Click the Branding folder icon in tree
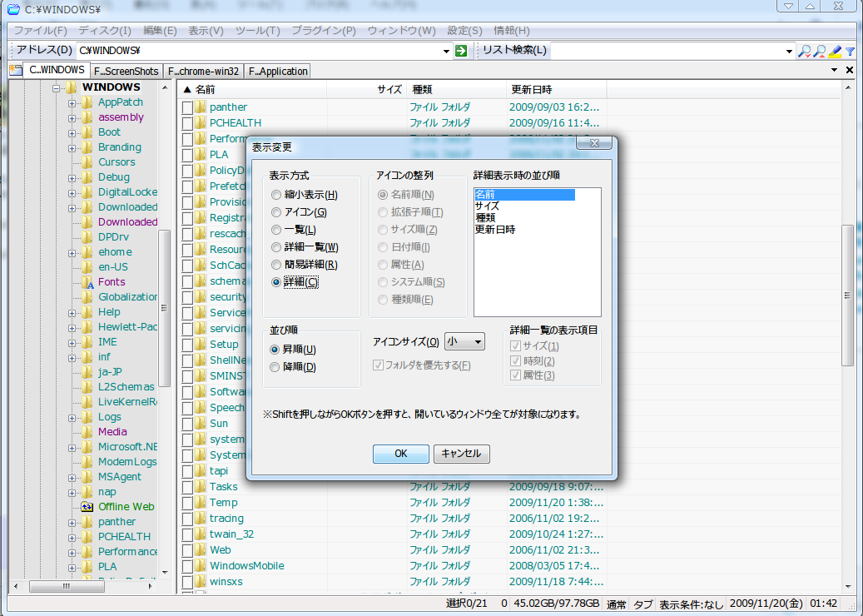The image size is (863, 616). [87, 147]
